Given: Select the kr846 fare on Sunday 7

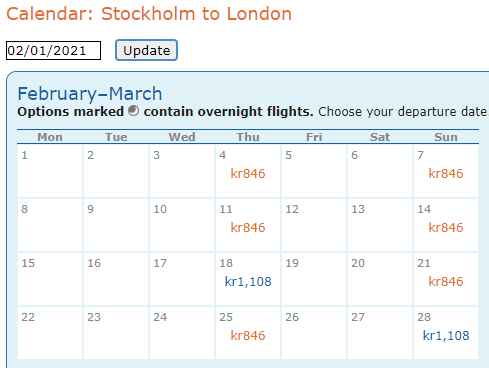Looking at the screenshot, I should 446,174.
